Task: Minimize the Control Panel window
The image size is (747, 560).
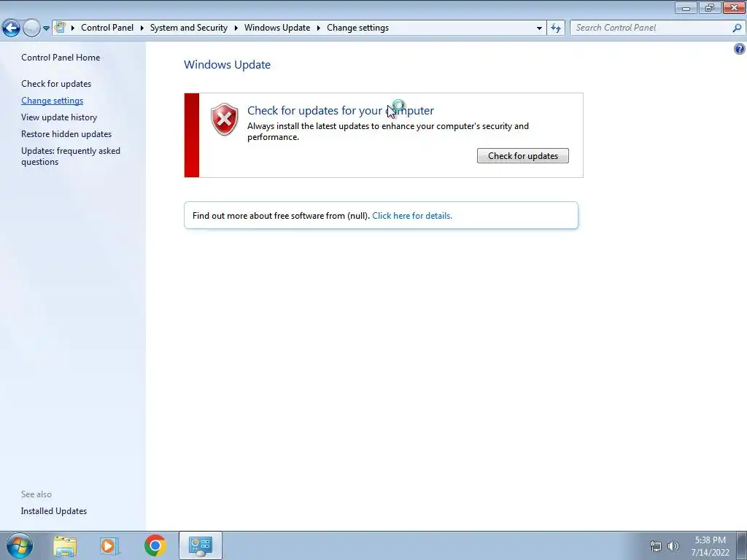Action: [686, 7]
